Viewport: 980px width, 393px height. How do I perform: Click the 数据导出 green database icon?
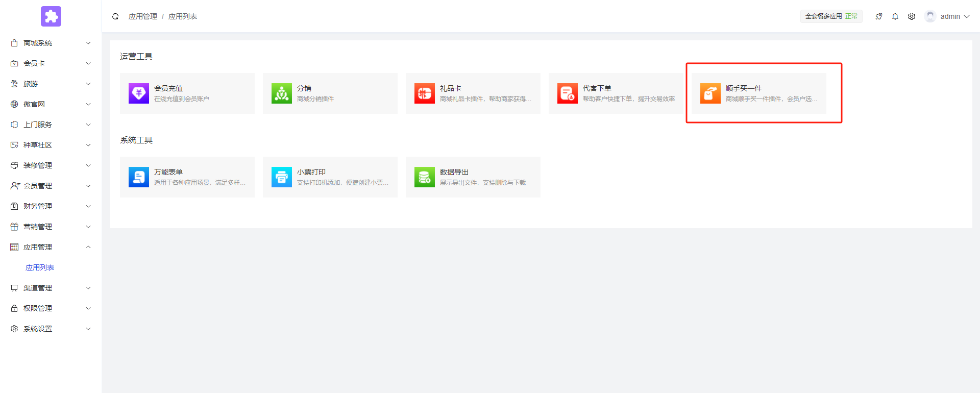pyautogui.click(x=425, y=177)
